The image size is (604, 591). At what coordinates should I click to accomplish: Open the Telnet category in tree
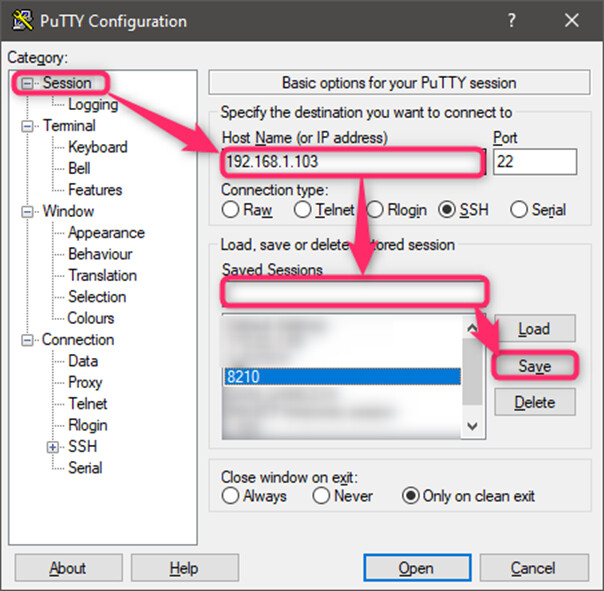[x=87, y=404]
